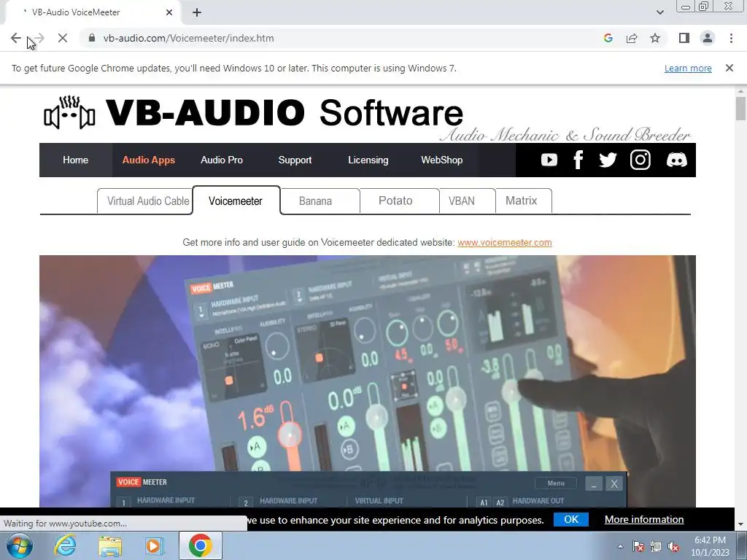Switch to the Matrix tab
The width and height of the screenshot is (747, 560).
point(524,201)
